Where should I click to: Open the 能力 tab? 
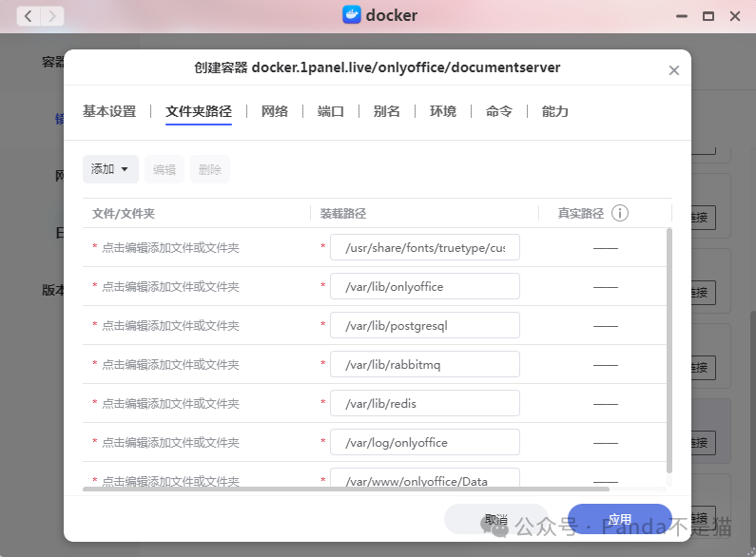tap(555, 111)
